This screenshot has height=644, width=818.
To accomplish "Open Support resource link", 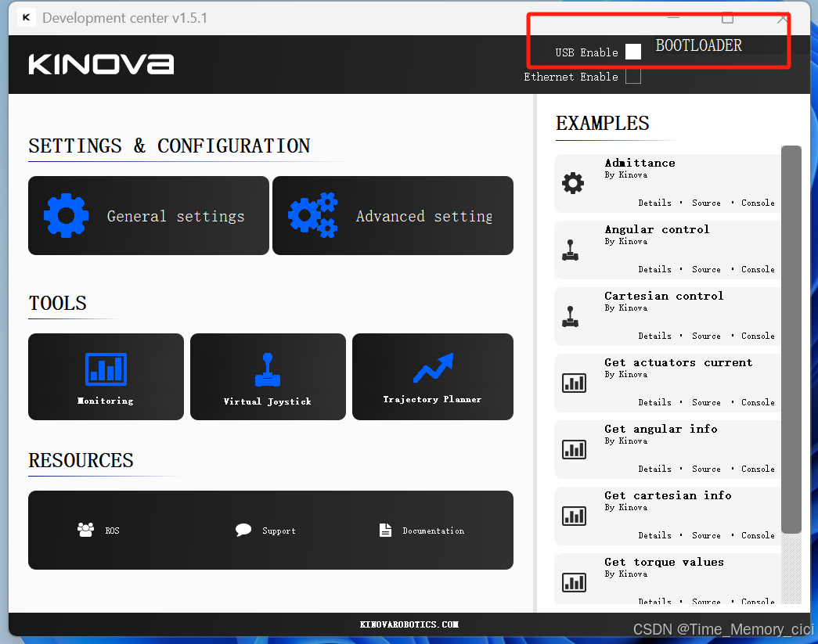I will (279, 531).
